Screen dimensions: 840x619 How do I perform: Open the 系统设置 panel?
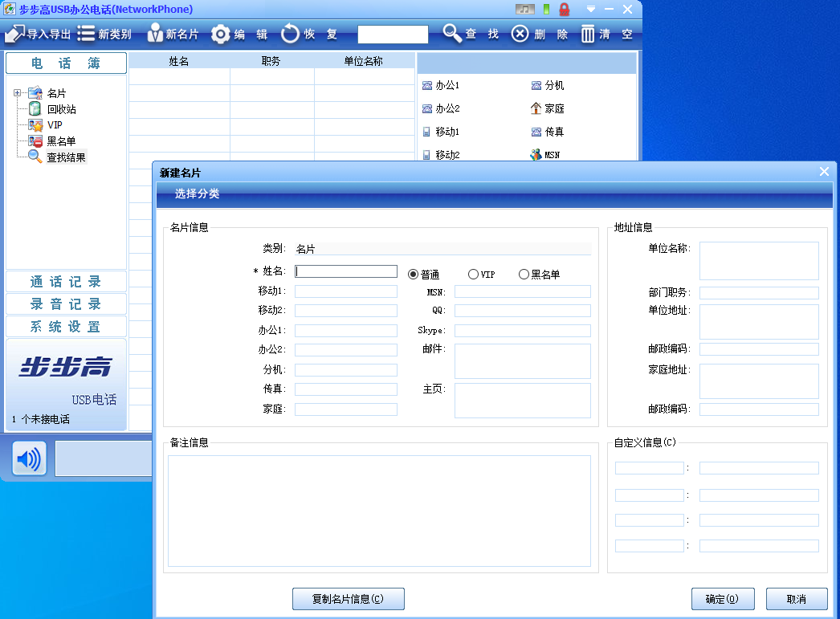[x=66, y=327]
